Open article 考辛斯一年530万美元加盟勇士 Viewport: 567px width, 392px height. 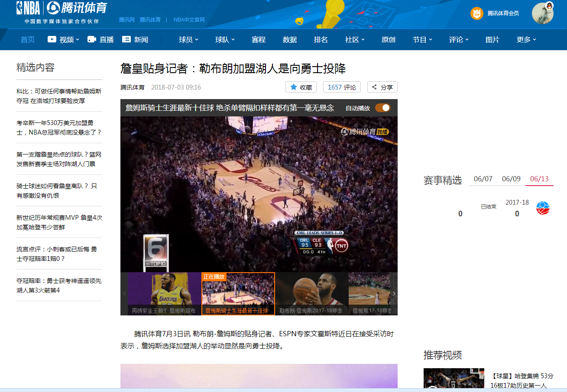coord(59,128)
